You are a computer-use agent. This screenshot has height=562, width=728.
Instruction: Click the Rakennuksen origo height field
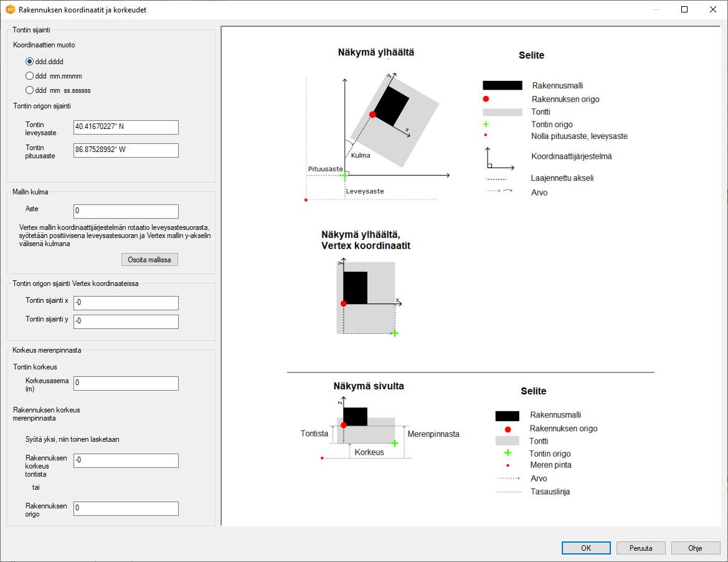(x=126, y=508)
